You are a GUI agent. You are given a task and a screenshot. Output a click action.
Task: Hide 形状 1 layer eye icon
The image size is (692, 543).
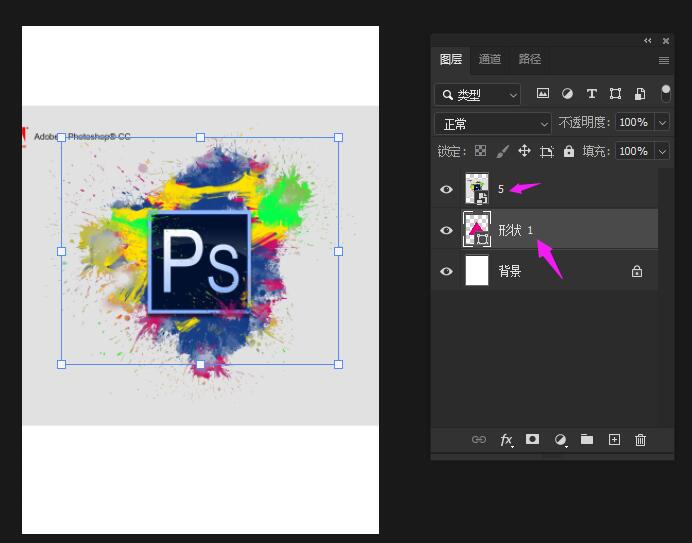446,230
